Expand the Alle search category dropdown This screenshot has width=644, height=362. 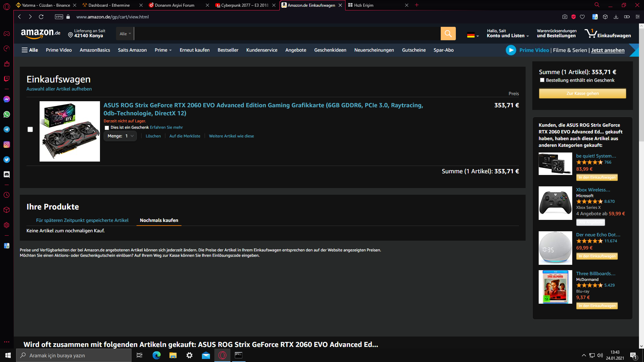click(x=124, y=34)
